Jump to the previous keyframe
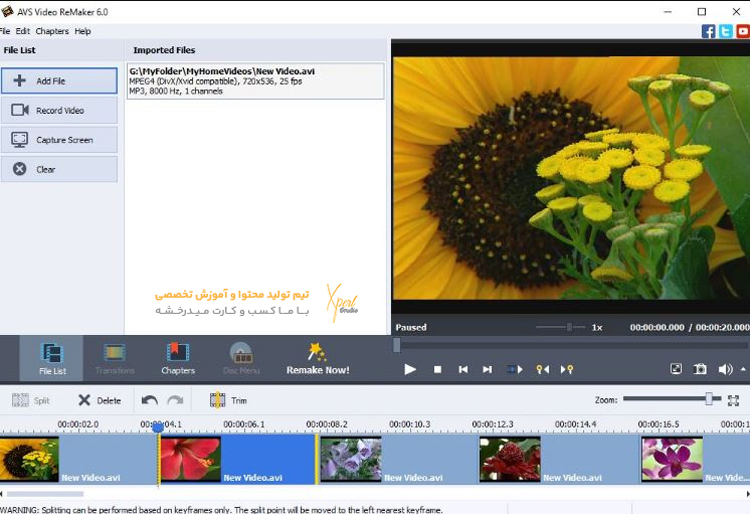The width and height of the screenshot is (750, 514). (x=542, y=369)
